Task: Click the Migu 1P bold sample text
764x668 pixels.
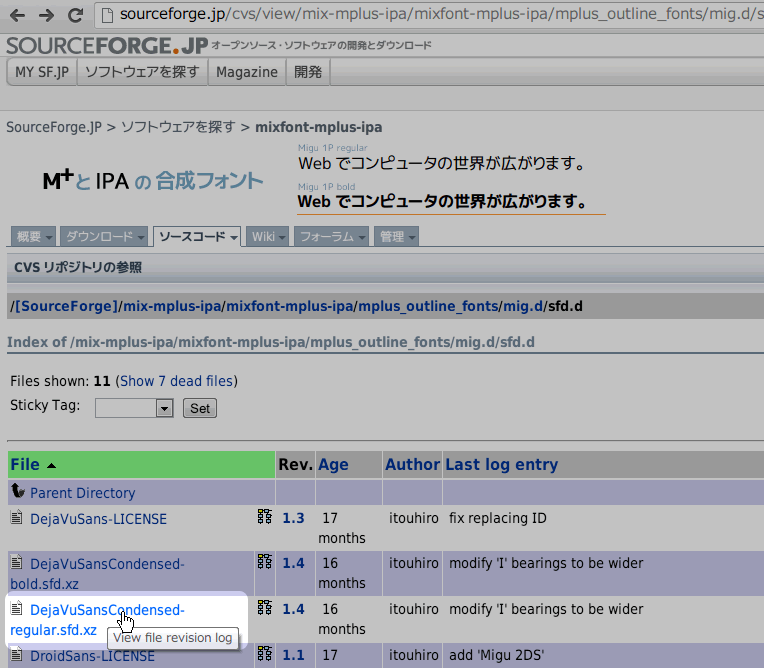Action: 442,201
